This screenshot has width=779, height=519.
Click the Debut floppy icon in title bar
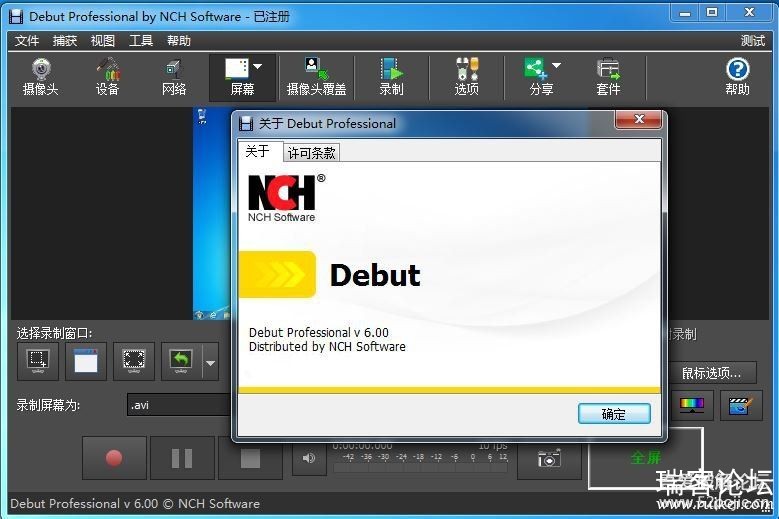16,16
